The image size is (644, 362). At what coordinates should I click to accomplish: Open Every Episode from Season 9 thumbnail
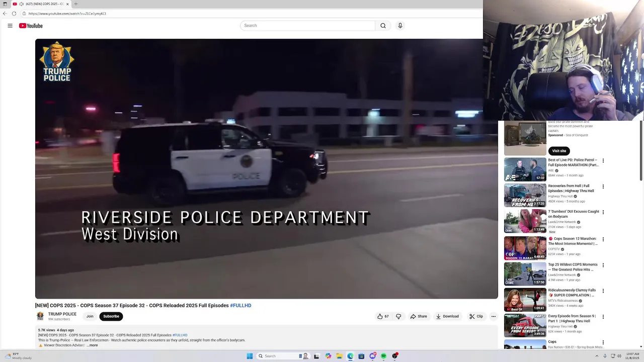click(x=525, y=326)
